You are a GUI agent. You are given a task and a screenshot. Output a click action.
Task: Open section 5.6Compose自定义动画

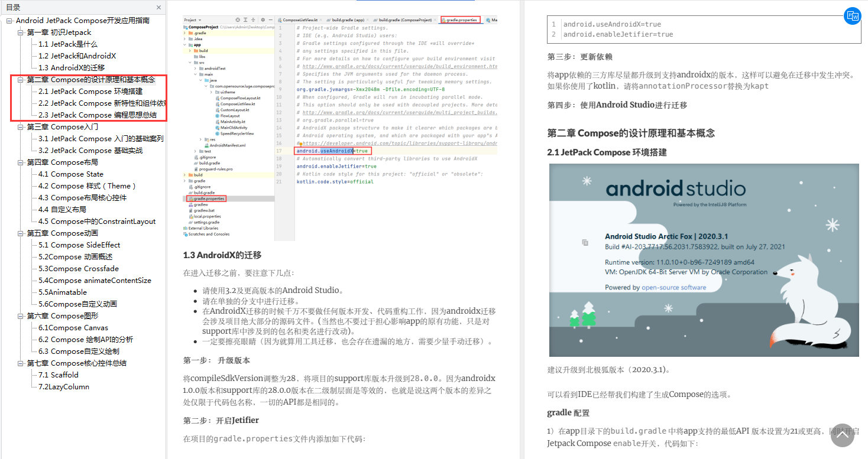pyautogui.click(x=78, y=304)
